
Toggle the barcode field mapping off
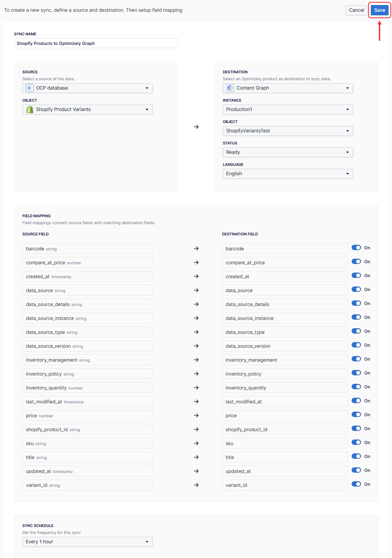(x=356, y=248)
